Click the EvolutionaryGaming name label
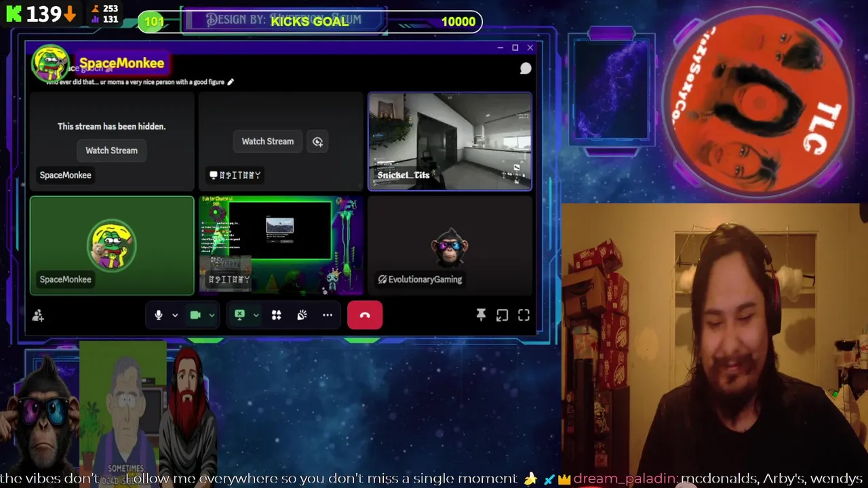 coord(420,279)
